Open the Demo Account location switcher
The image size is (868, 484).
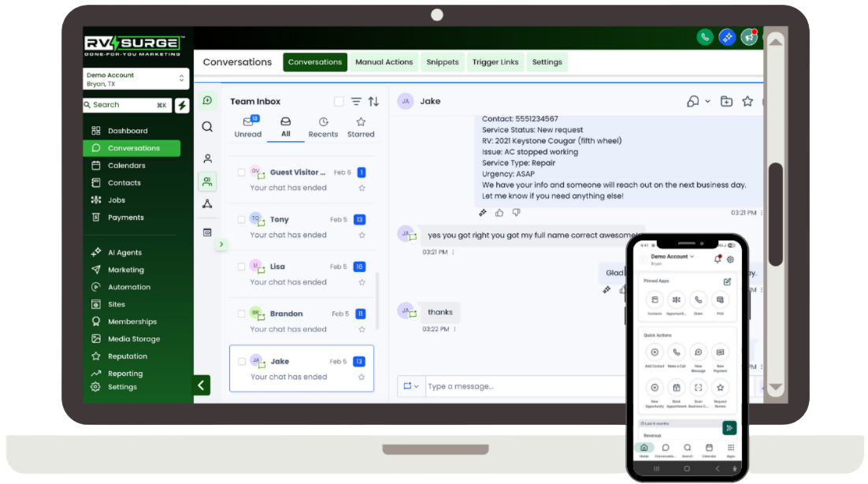coord(135,79)
